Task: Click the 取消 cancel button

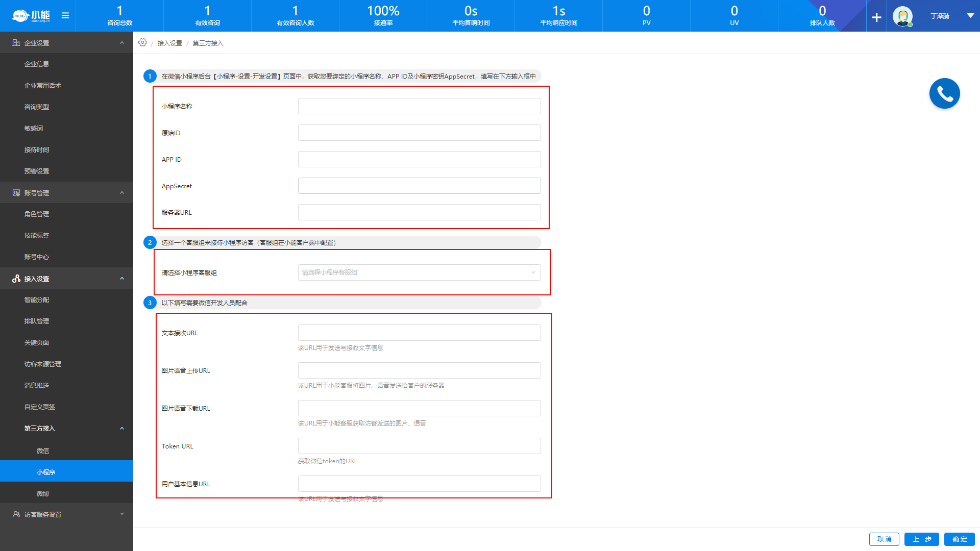Action: click(884, 539)
